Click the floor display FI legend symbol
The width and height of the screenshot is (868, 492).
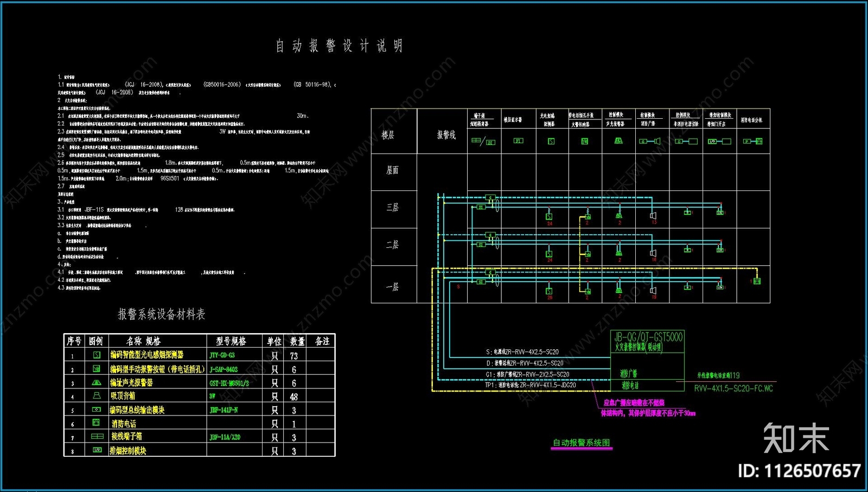tap(518, 141)
